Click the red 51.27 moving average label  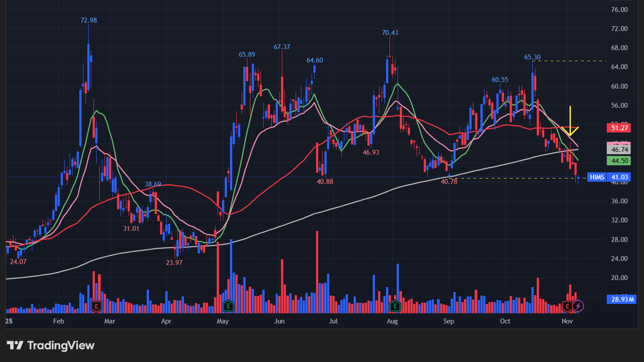[618, 128]
